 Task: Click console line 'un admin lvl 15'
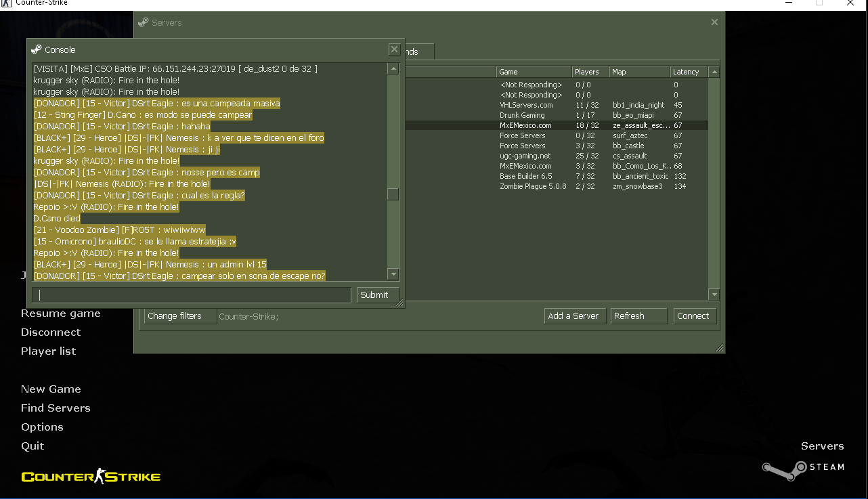(x=150, y=265)
